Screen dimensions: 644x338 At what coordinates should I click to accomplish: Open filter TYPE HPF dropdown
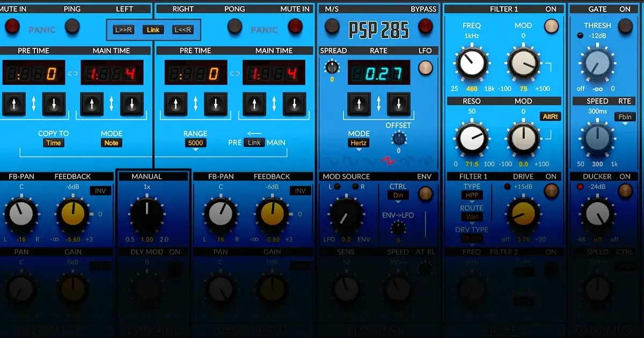click(x=472, y=195)
